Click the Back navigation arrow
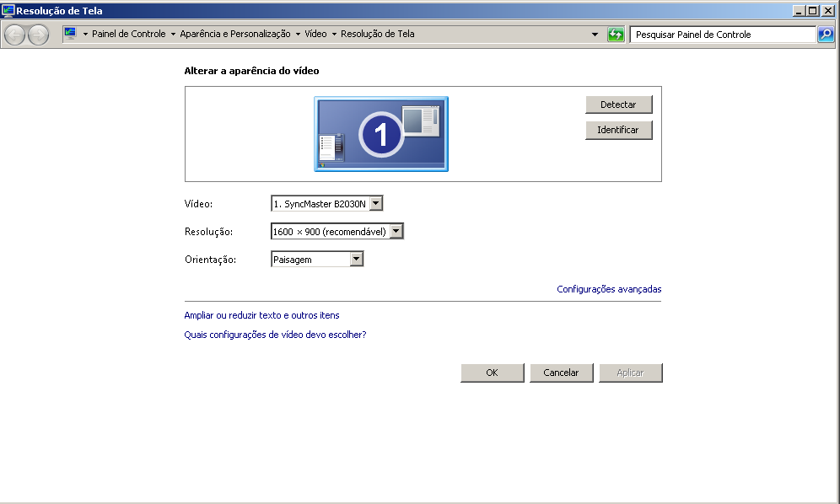The image size is (840, 504). point(15,35)
